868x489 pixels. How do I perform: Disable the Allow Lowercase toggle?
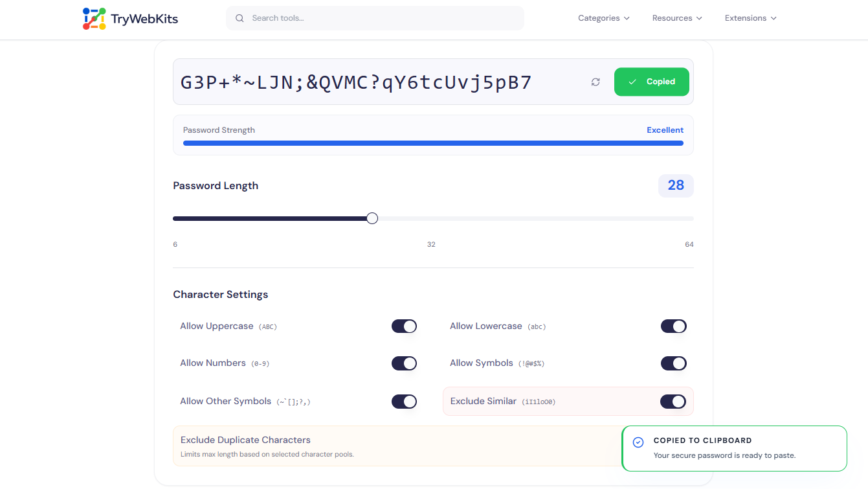673,326
